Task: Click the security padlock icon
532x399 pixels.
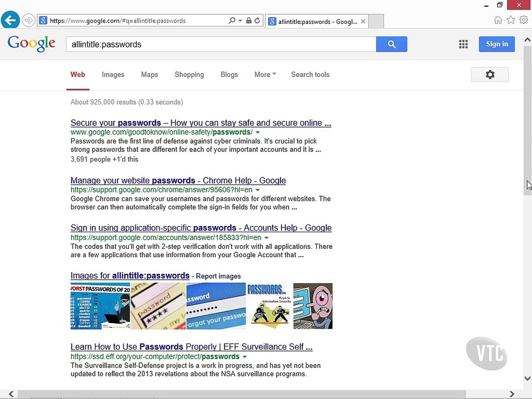Action: point(249,21)
